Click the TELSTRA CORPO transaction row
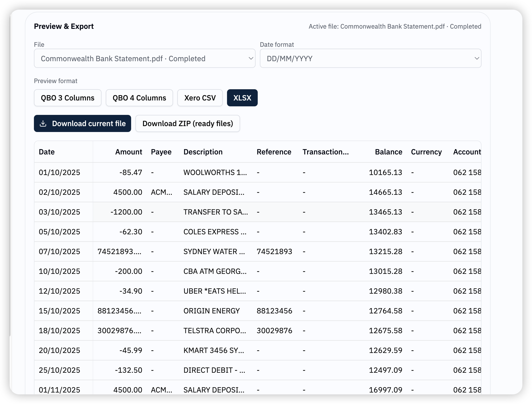This screenshot has width=532, height=404. point(214,331)
